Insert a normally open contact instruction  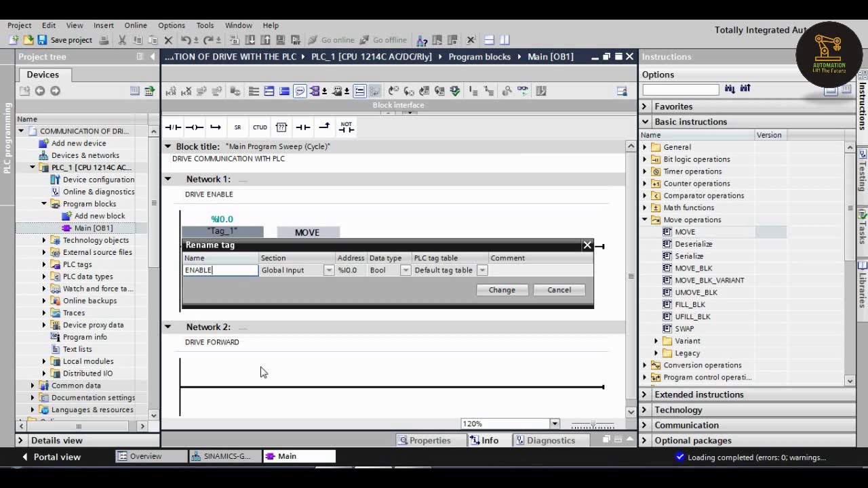pyautogui.click(x=302, y=127)
